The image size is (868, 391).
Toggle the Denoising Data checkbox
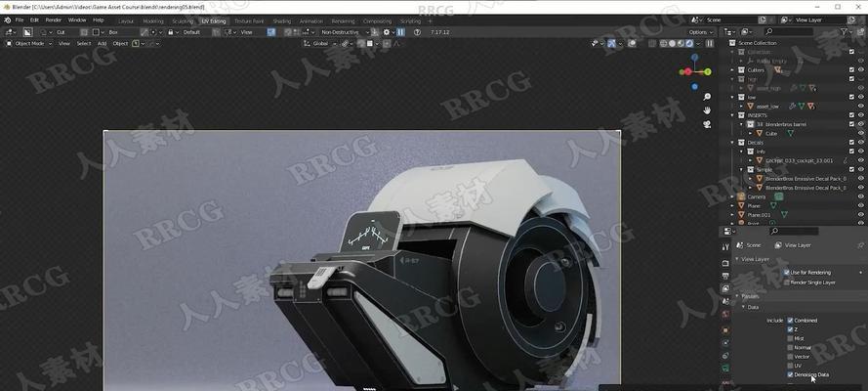click(790, 374)
